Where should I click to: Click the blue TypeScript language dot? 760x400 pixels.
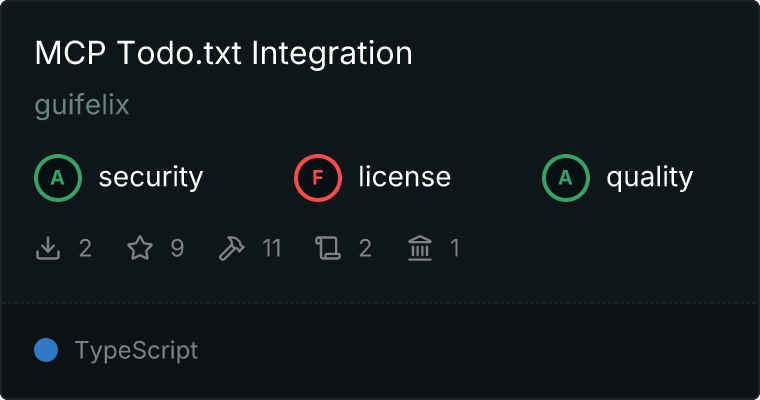coord(46,350)
